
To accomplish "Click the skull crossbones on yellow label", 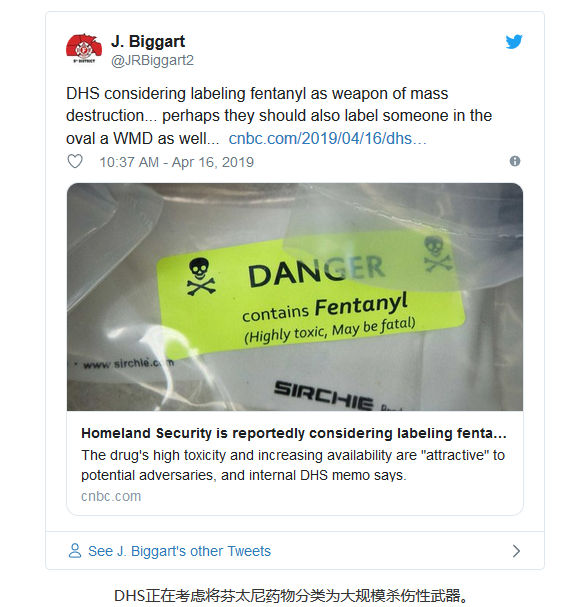I will tap(201, 278).
